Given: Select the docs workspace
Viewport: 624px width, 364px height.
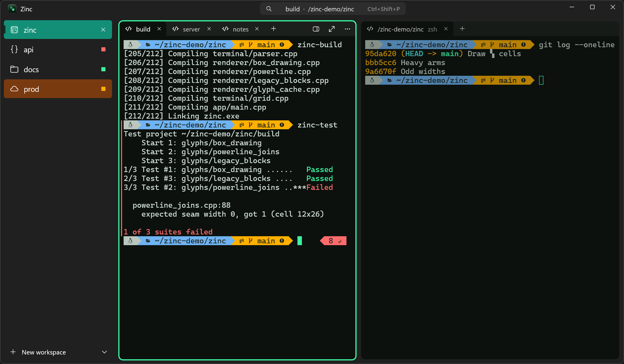Looking at the screenshot, I should pos(58,69).
